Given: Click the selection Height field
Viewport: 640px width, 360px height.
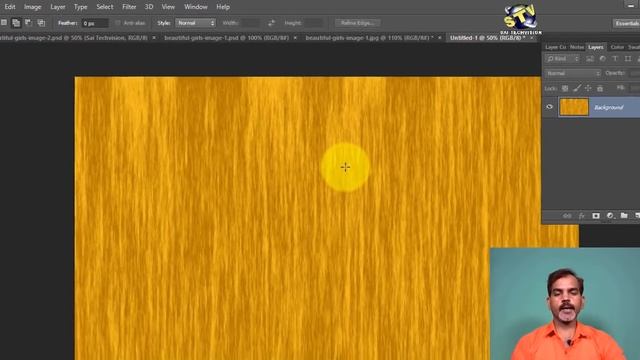Looking at the screenshot, I should click(x=313, y=23).
